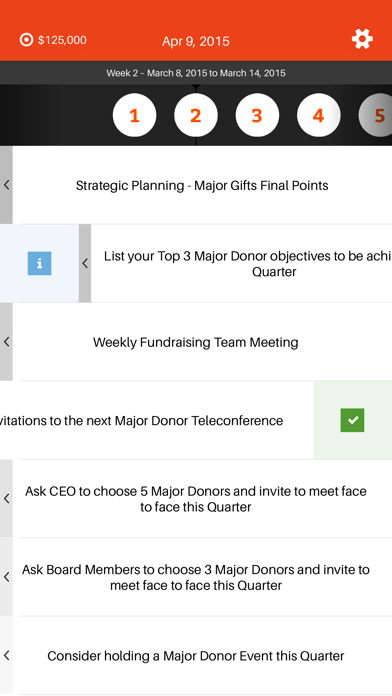The height and width of the screenshot is (696, 392).
Task: Open the $125,000 goal amount
Action: tap(62, 40)
